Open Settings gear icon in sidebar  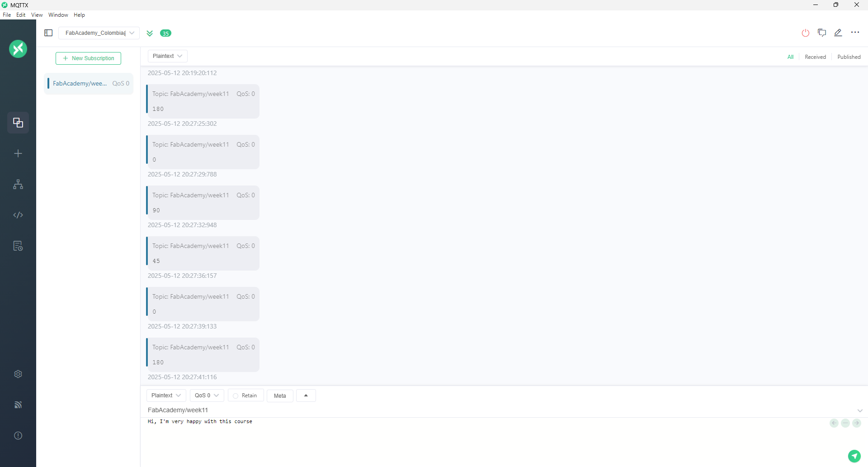(18, 374)
